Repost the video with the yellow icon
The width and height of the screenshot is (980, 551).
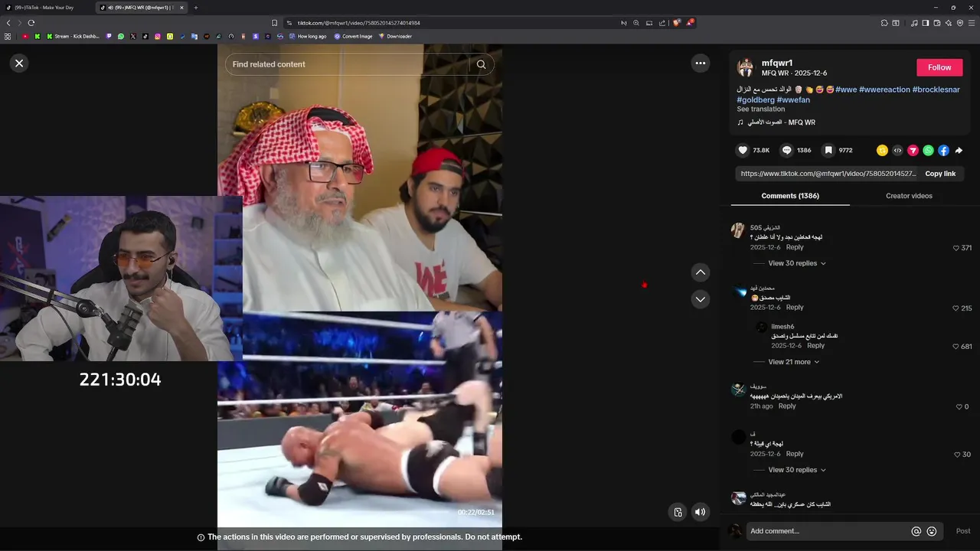(x=882, y=151)
